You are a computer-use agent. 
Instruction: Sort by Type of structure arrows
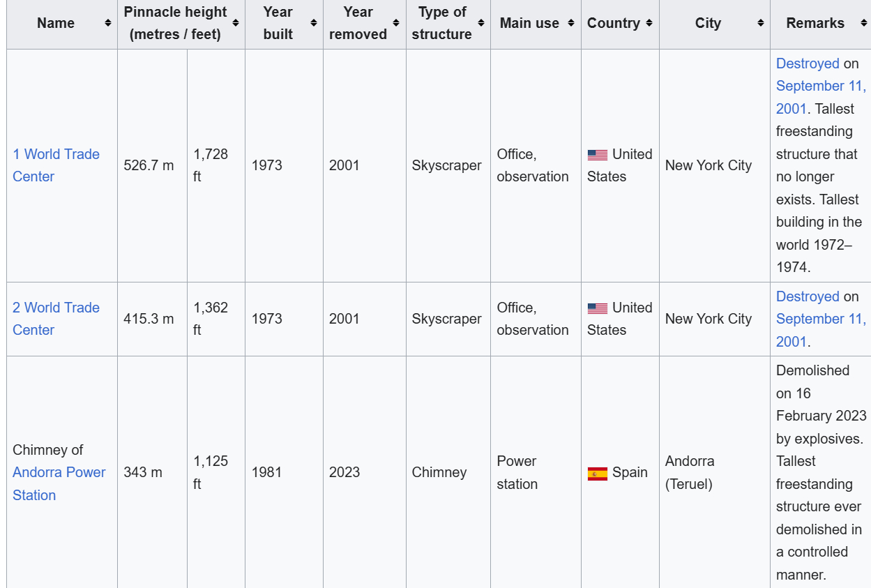click(480, 24)
